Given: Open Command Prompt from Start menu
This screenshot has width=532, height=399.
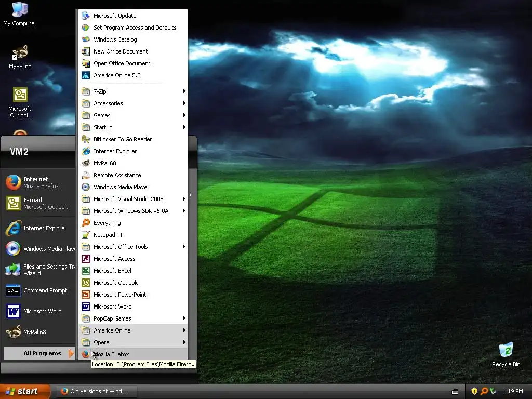Looking at the screenshot, I should coord(39,290).
